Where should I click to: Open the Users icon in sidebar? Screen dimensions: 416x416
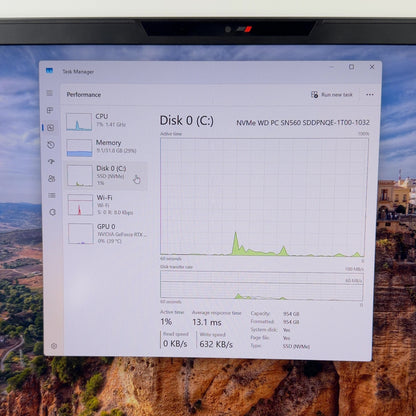52,179
